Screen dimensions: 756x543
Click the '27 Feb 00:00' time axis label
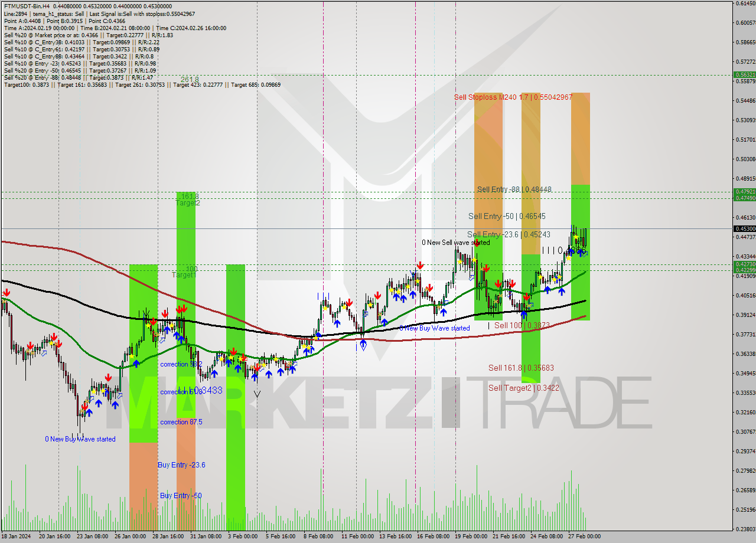pyautogui.click(x=584, y=537)
